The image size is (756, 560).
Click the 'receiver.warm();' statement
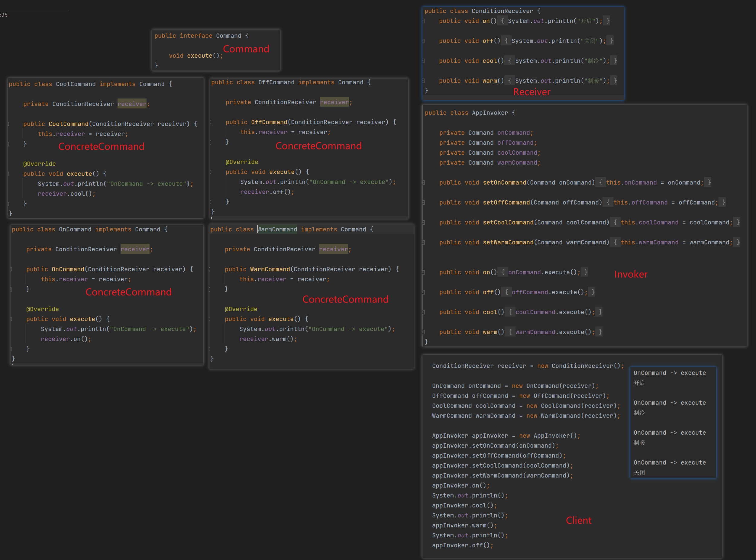[268, 339]
